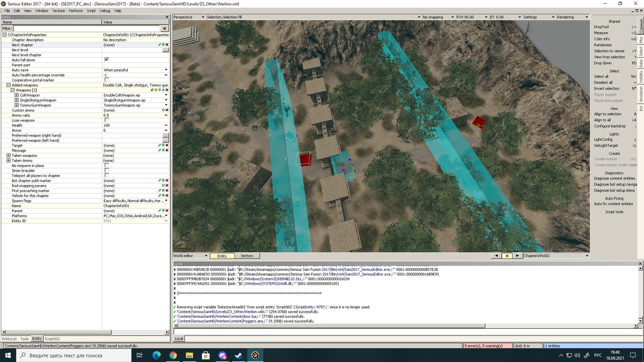Click Auto fix content entities
Screen dimensions: 644x362
(x=614, y=204)
